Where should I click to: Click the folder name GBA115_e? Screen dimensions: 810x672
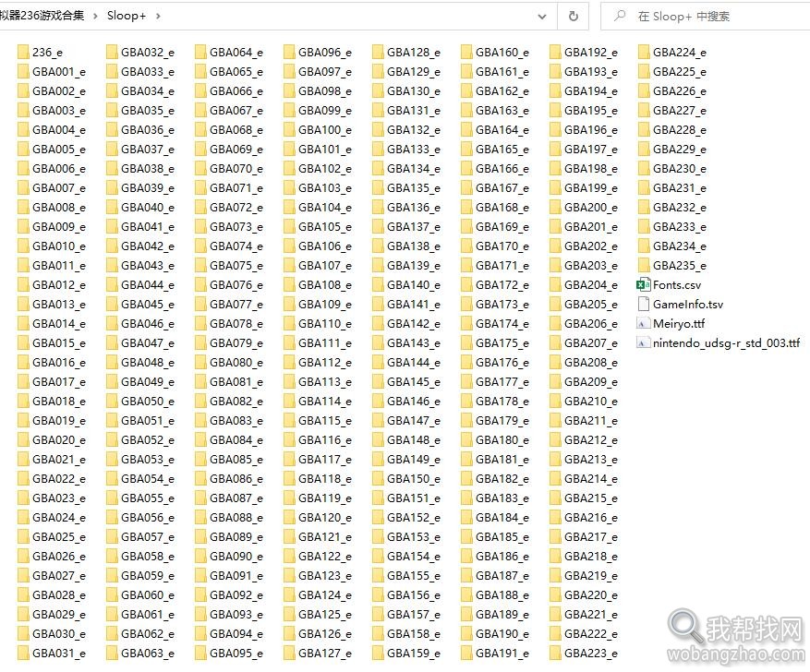(325, 421)
